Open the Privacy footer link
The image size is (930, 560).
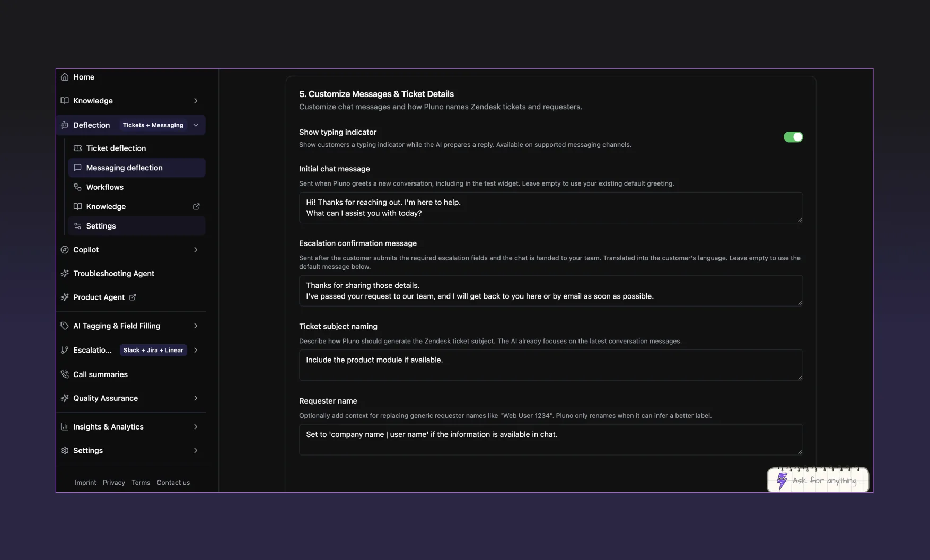(114, 483)
